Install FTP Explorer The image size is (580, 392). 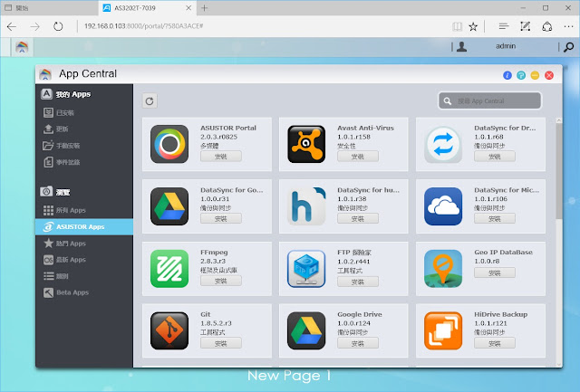(358, 282)
